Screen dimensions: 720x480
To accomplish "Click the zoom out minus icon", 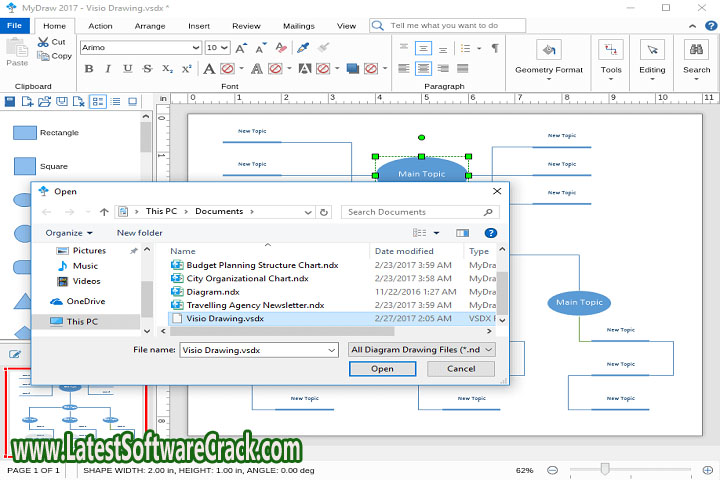I will 552,470.
